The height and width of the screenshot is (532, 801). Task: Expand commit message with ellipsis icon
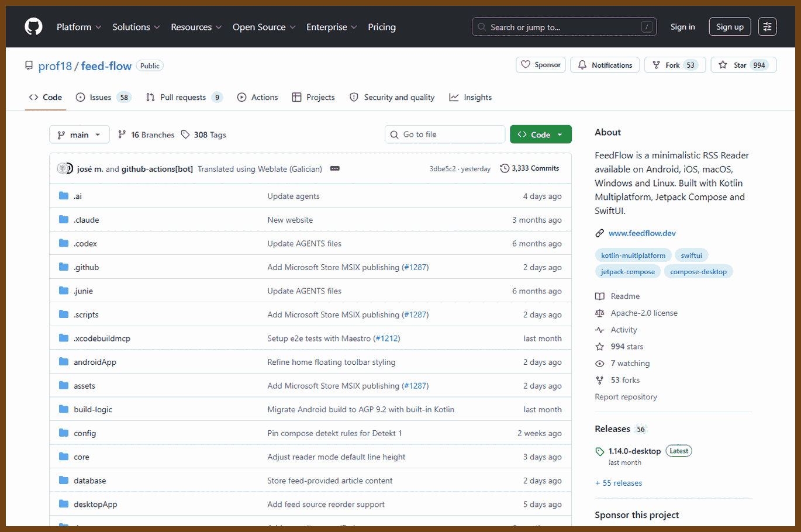coord(335,168)
